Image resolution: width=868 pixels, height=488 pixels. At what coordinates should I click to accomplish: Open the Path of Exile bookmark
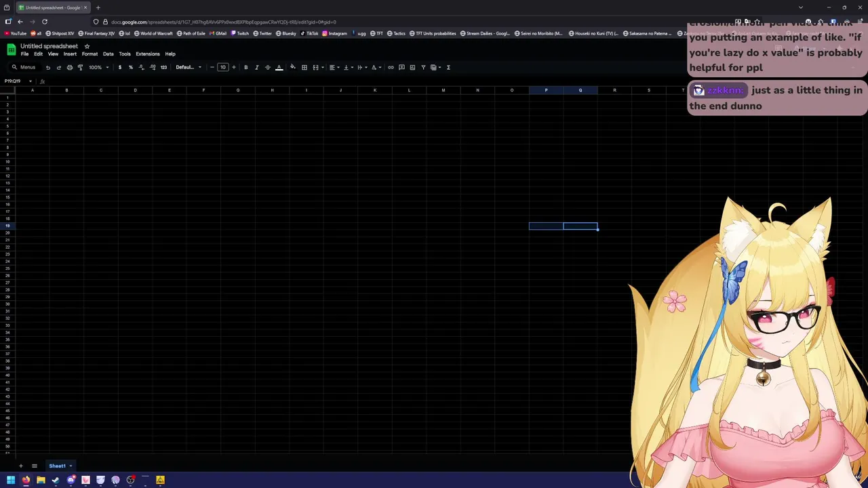click(191, 33)
